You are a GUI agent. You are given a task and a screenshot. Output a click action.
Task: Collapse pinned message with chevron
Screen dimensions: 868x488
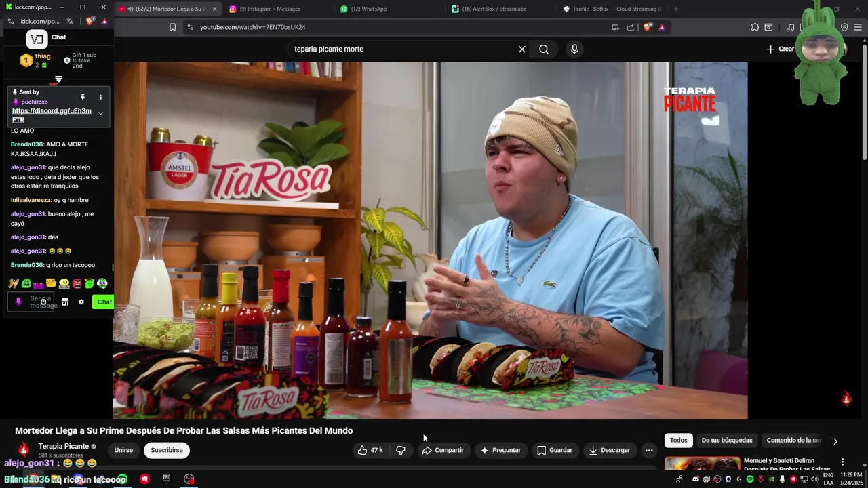click(x=100, y=113)
